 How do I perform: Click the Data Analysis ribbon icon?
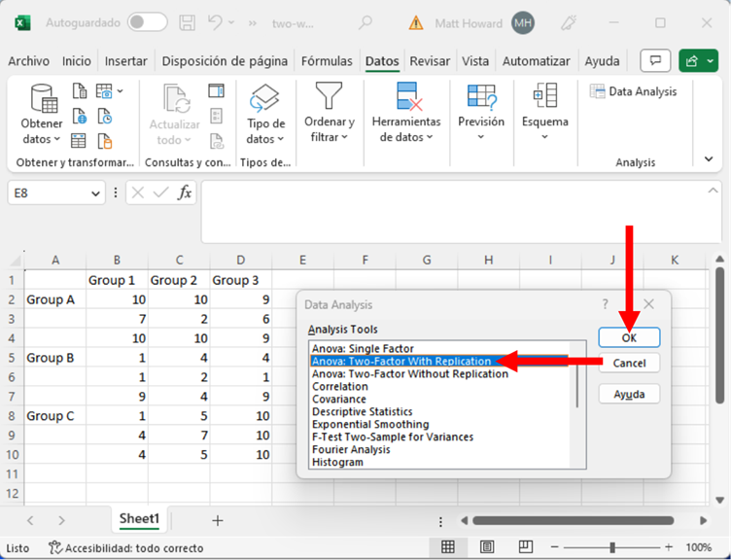pos(634,91)
